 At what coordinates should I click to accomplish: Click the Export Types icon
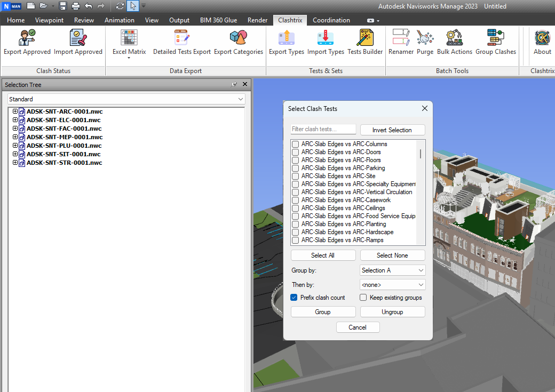click(287, 38)
